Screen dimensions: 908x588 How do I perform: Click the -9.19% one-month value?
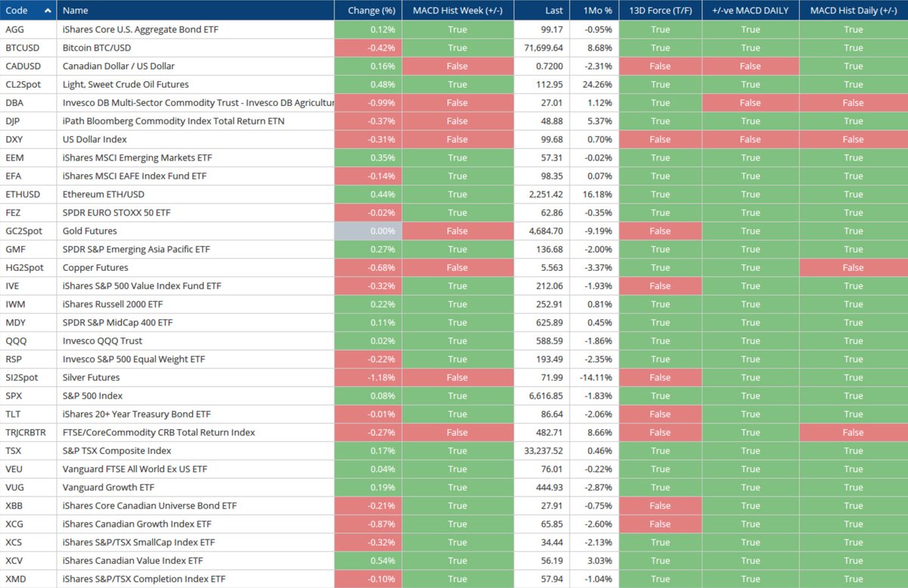pos(593,231)
